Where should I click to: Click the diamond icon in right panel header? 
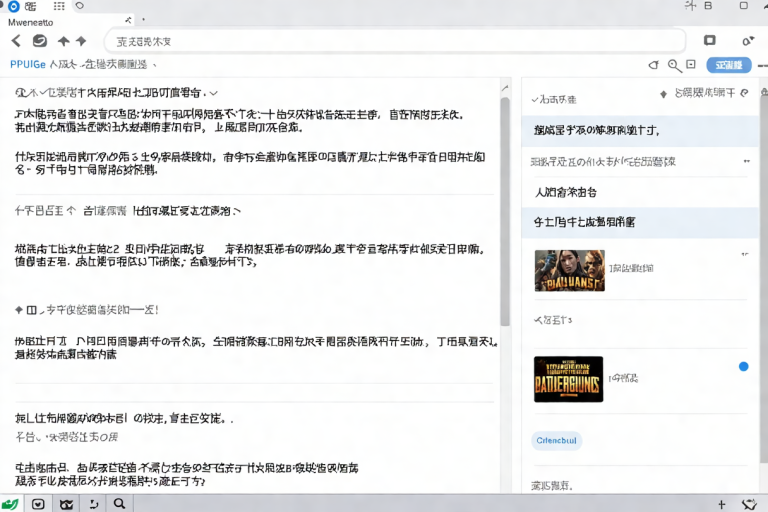[x=663, y=94]
